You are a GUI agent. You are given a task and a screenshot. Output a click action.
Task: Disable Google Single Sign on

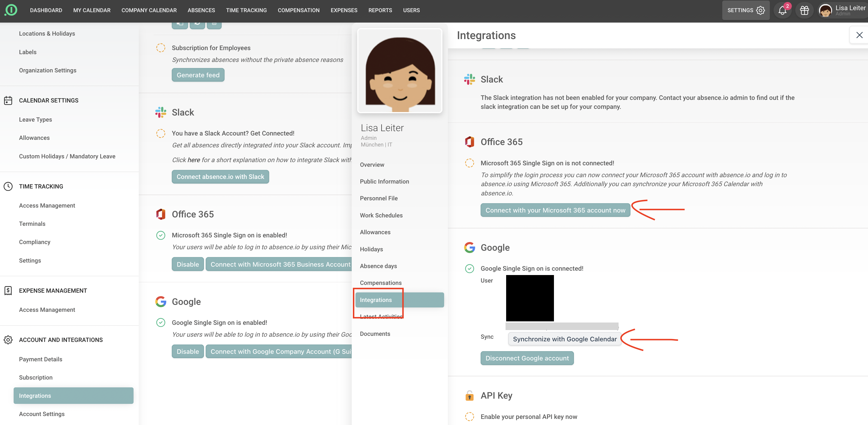[188, 351]
